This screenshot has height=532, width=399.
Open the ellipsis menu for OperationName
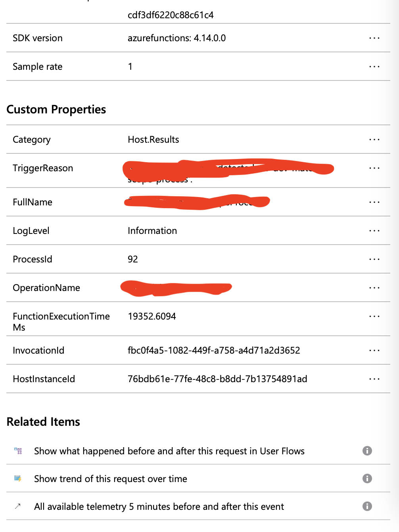[x=374, y=288]
